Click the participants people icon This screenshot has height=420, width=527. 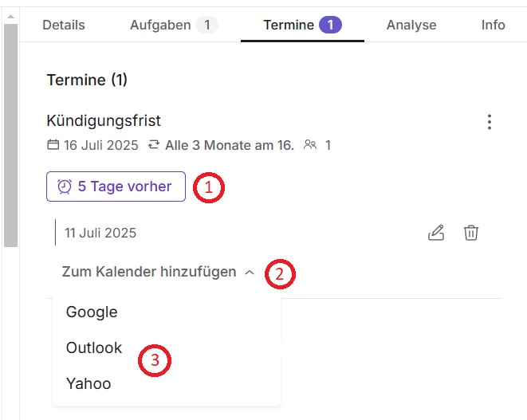[x=311, y=145]
